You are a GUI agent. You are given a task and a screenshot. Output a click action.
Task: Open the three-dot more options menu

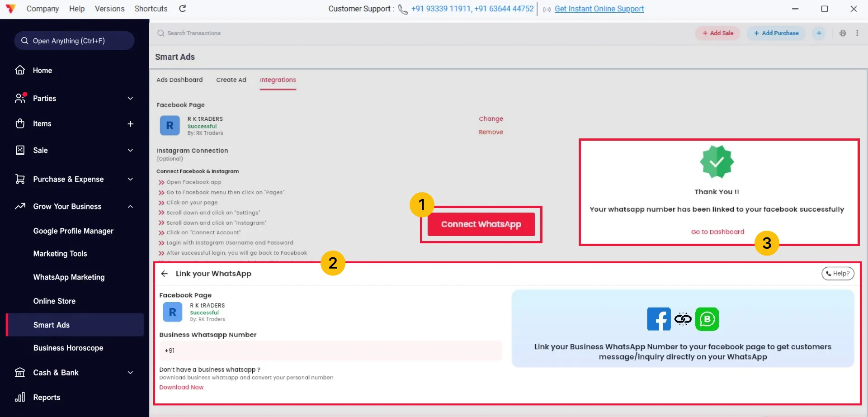(x=857, y=33)
